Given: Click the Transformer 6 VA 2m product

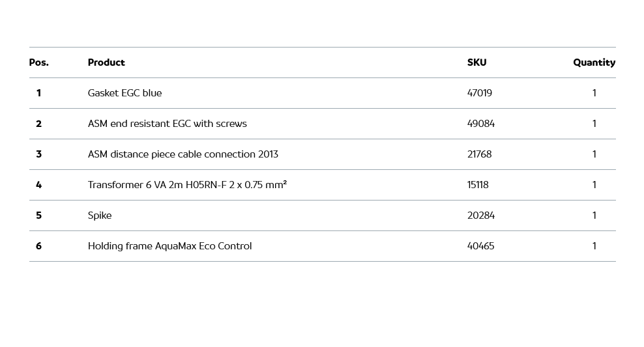Looking at the screenshot, I should pyautogui.click(x=187, y=185).
